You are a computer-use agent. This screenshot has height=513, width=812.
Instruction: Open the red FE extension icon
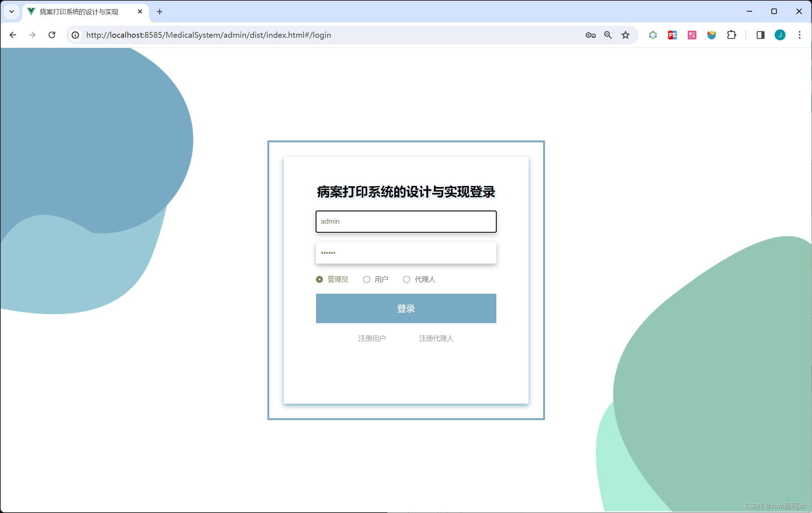coord(672,35)
